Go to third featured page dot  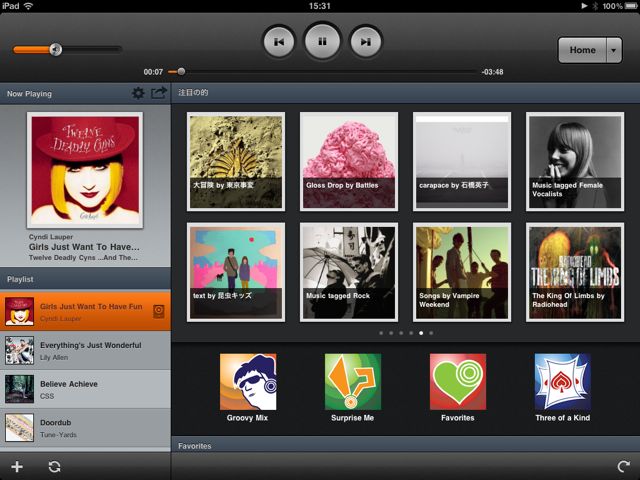(x=401, y=333)
